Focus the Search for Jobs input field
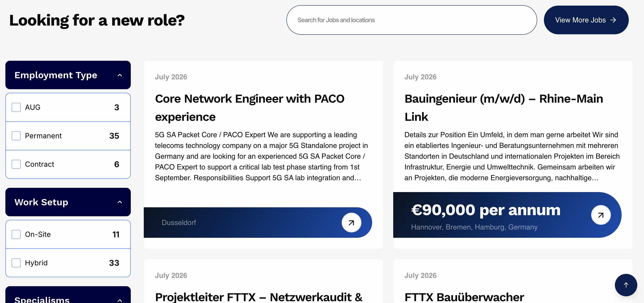Viewport: 644px width, 303px height. click(412, 20)
